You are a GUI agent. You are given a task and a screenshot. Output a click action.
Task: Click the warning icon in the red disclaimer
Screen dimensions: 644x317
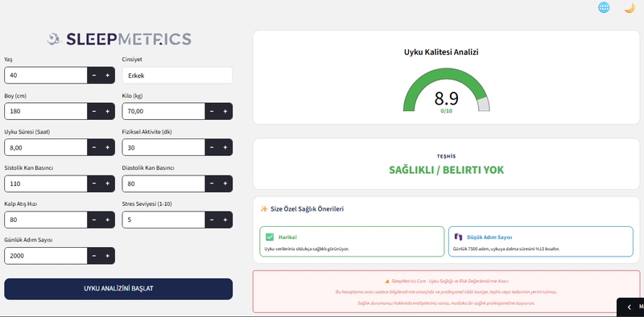tap(387, 282)
